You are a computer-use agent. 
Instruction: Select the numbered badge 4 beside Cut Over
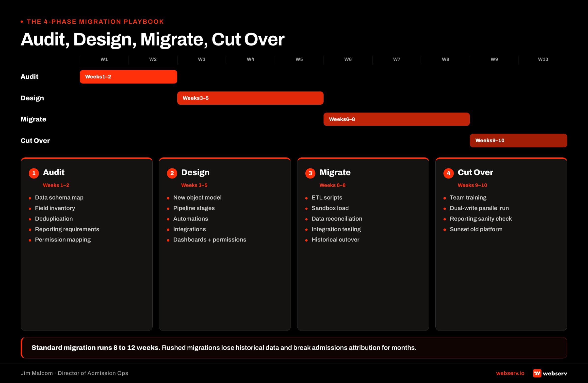pos(448,173)
